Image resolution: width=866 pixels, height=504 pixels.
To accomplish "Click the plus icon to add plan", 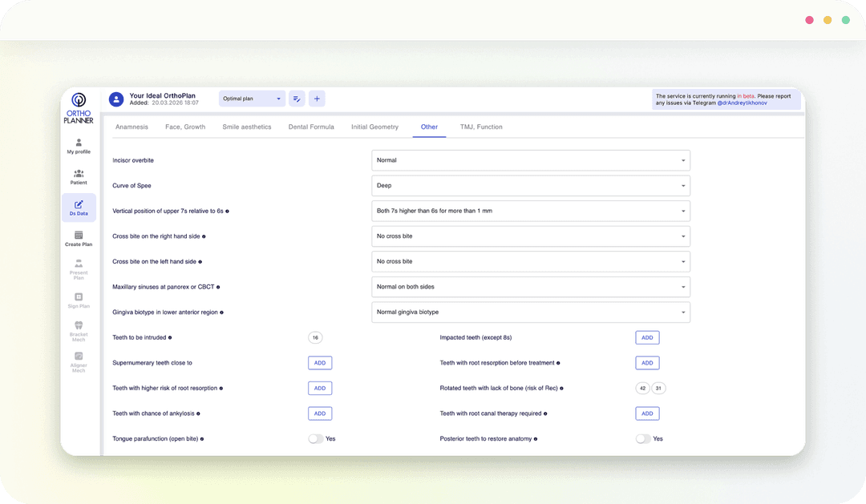I will pyautogui.click(x=317, y=99).
